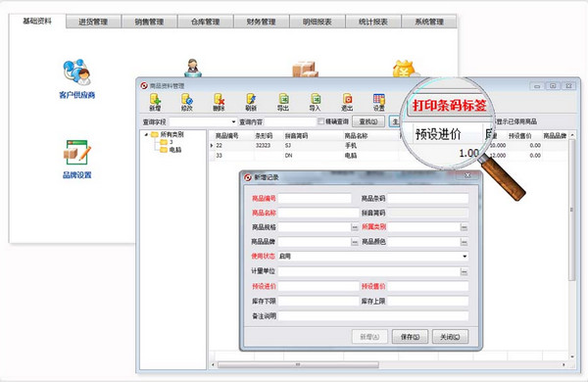Click the 商品编号 input field
This screenshot has width=588, height=382.
(x=315, y=198)
